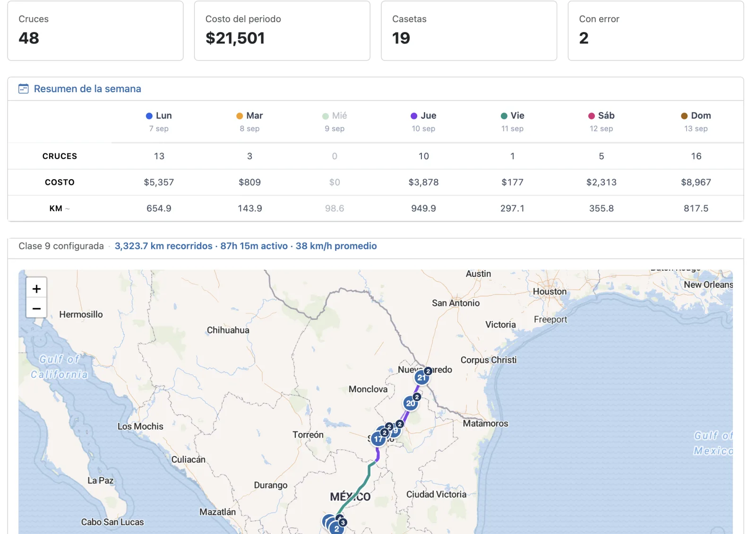Open the Con error 2 card
The height and width of the screenshot is (534, 756).
click(x=656, y=31)
